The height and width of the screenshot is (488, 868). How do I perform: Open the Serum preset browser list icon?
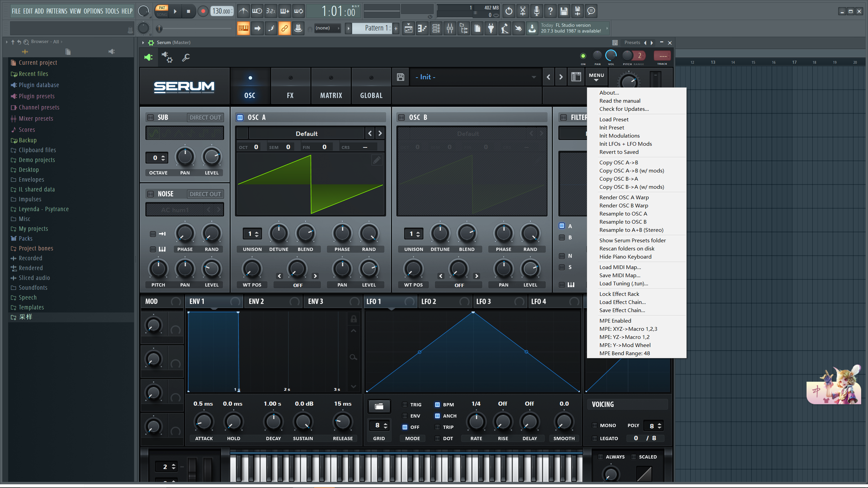[x=576, y=77]
